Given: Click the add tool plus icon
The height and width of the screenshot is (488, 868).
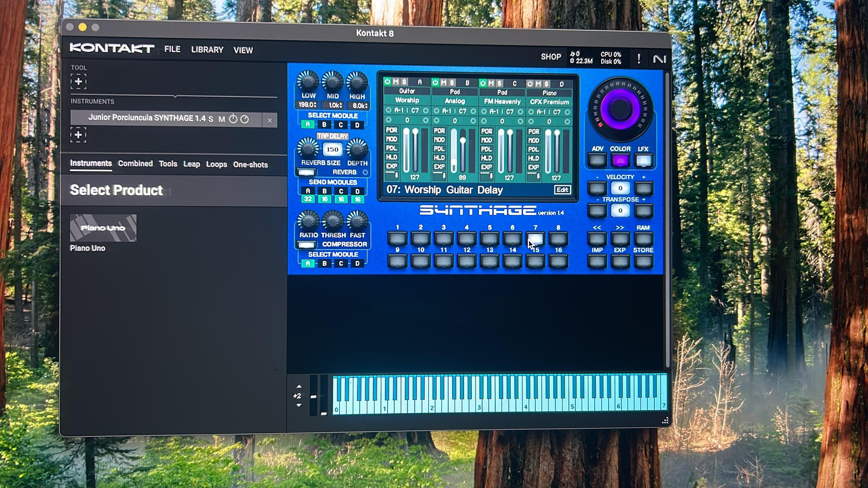Looking at the screenshot, I should (x=78, y=81).
